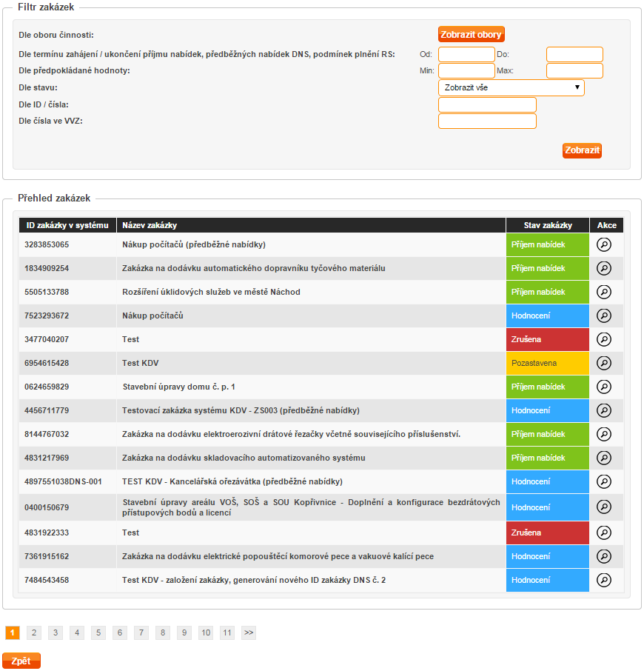Image resolution: width=644 pixels, height=671 pixels.
Task: Open detail icon for order 4897551038DNS-001
Action: (x=603, y=481)
